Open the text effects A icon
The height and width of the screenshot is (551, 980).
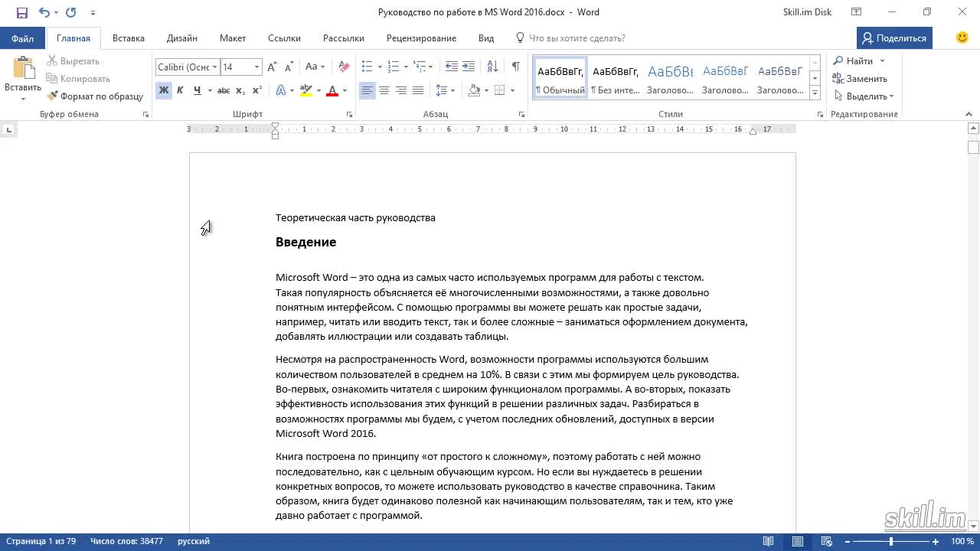(x=281, y=90)
